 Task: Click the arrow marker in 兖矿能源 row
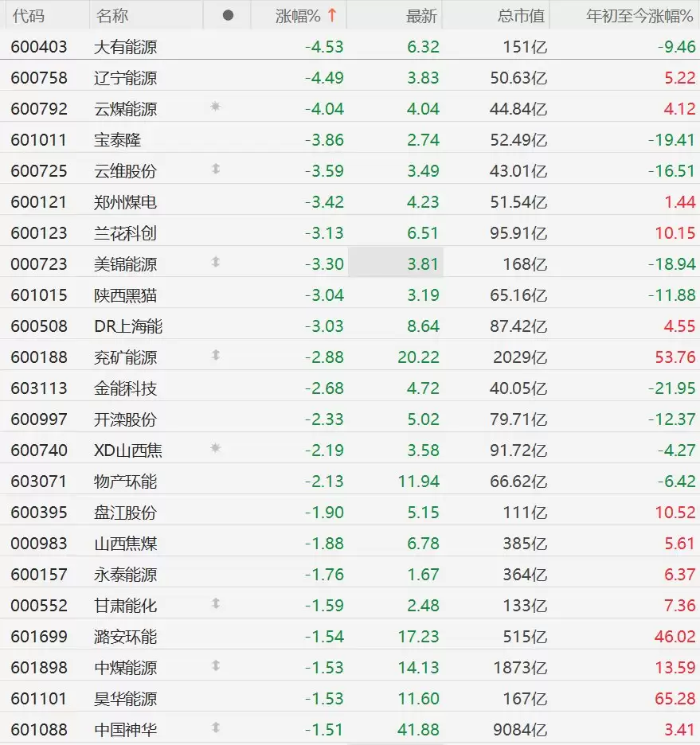coord(216,355)
